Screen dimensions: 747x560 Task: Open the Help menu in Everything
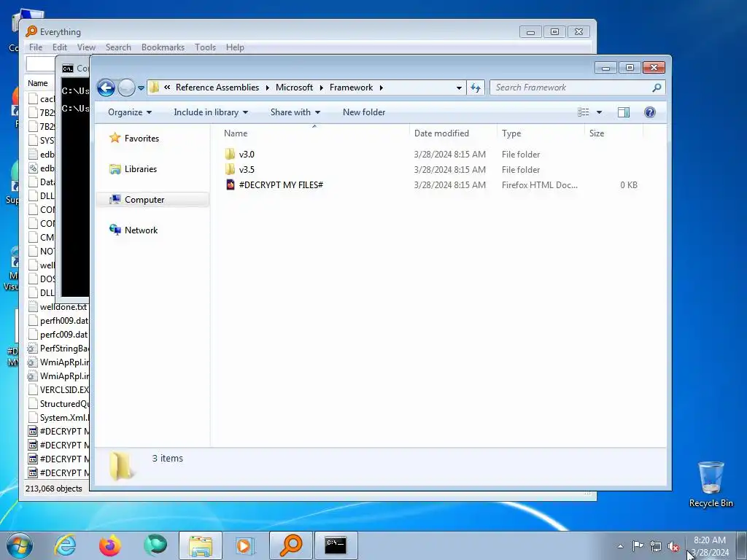pos(235,47)
